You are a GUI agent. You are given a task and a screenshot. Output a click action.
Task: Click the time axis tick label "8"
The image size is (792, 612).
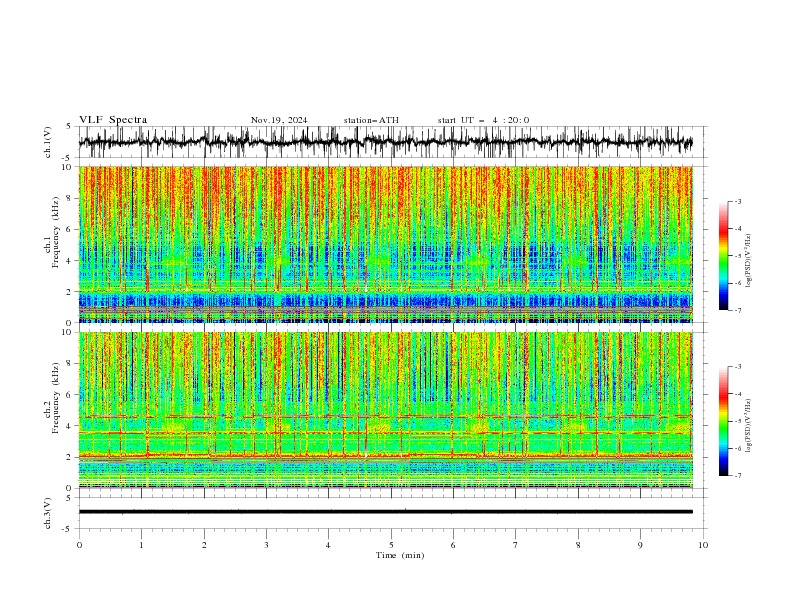click(578, 545)
